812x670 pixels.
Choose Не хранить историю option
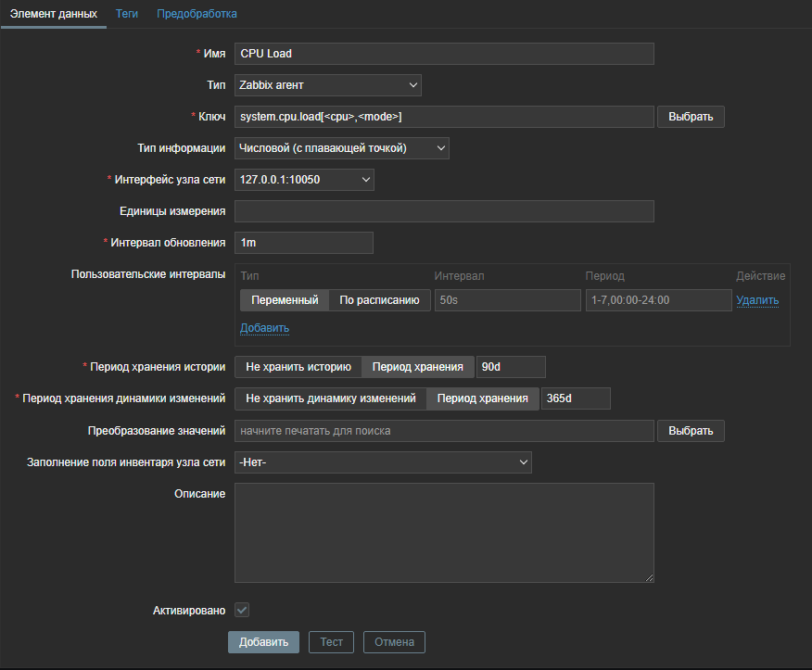click(x=298, y=367)
